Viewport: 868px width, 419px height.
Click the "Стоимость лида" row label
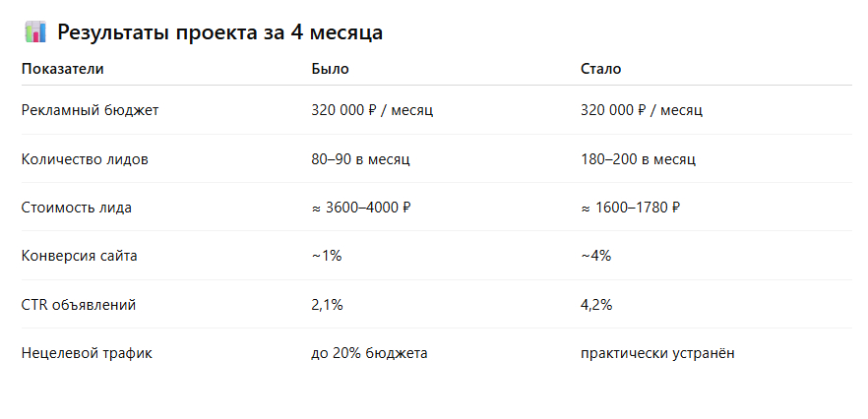[76, 208]
